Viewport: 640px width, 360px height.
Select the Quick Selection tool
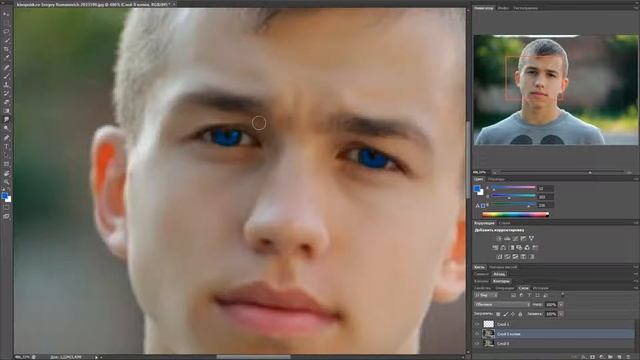tap(6, 40)
